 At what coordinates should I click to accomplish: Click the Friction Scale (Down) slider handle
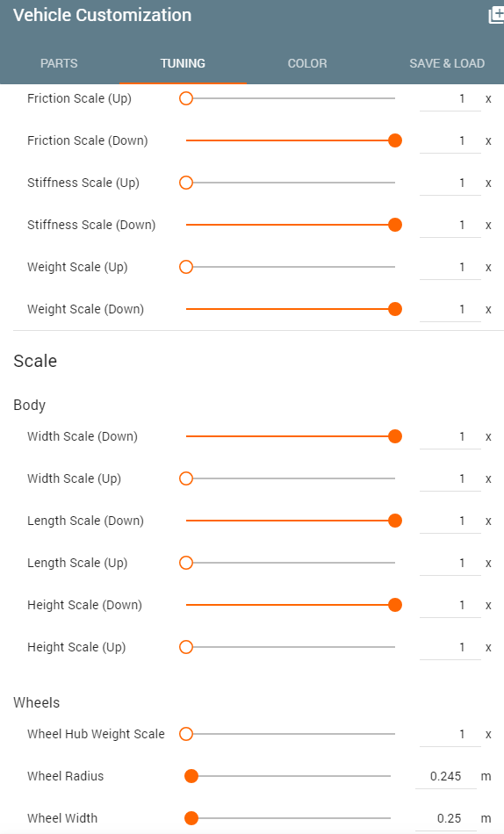coord(395,140)
